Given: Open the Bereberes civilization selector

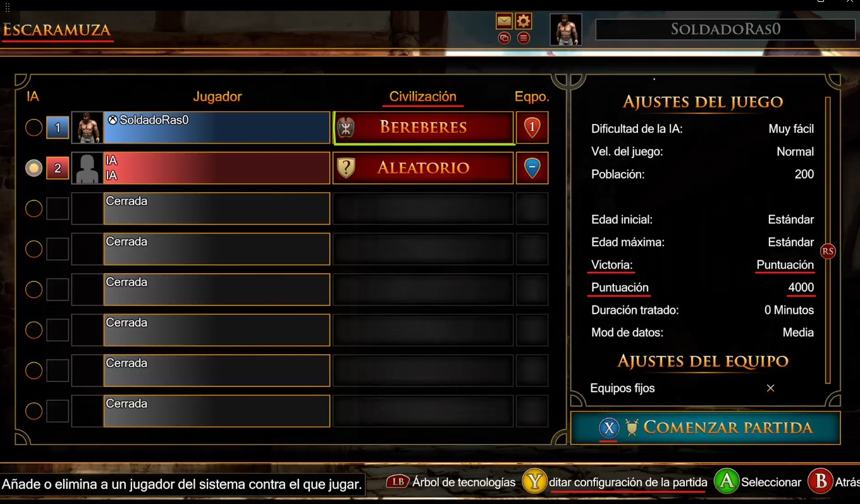Looking at the screenshot, I should pos(424,128).
